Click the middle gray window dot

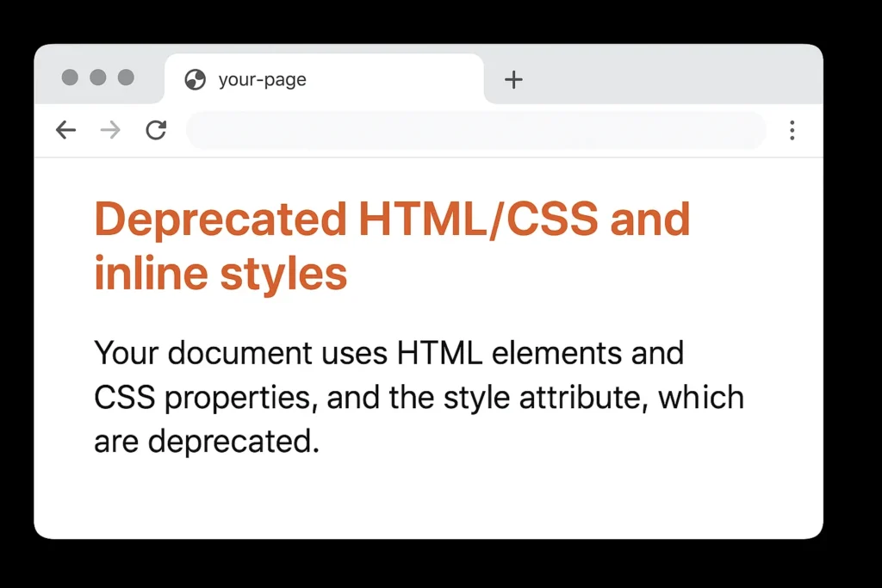98,77
